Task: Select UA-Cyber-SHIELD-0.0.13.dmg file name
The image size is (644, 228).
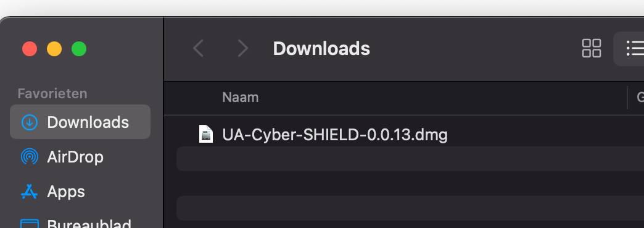Action: [x=335, y=135]
